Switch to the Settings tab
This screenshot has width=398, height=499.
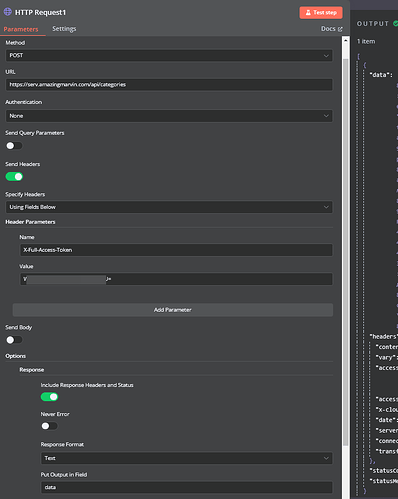(64, 29)
